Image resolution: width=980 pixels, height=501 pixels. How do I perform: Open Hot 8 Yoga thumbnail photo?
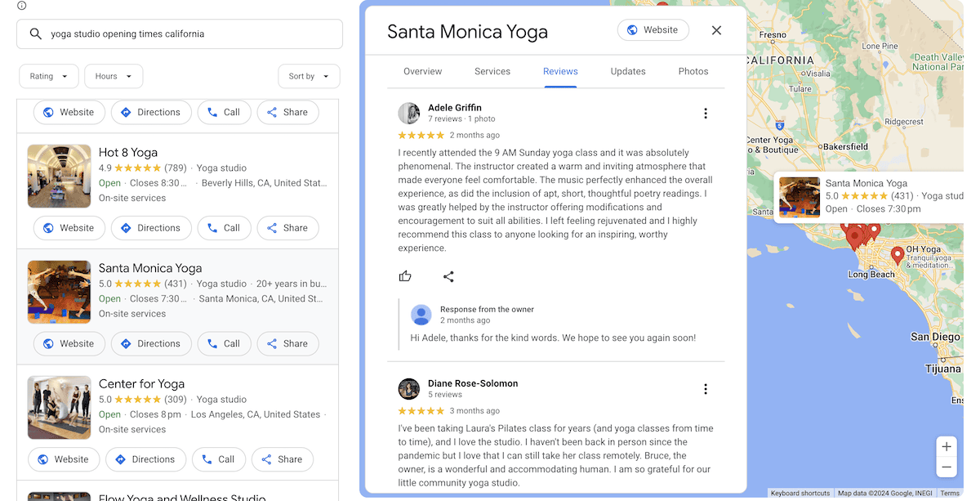59,177
